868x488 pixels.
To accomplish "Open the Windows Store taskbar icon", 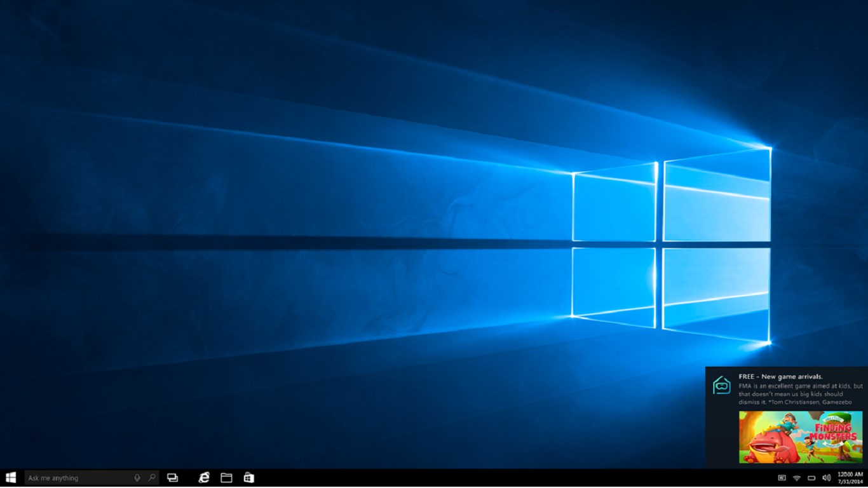I will pyautogui.click(x=249, y=478).
